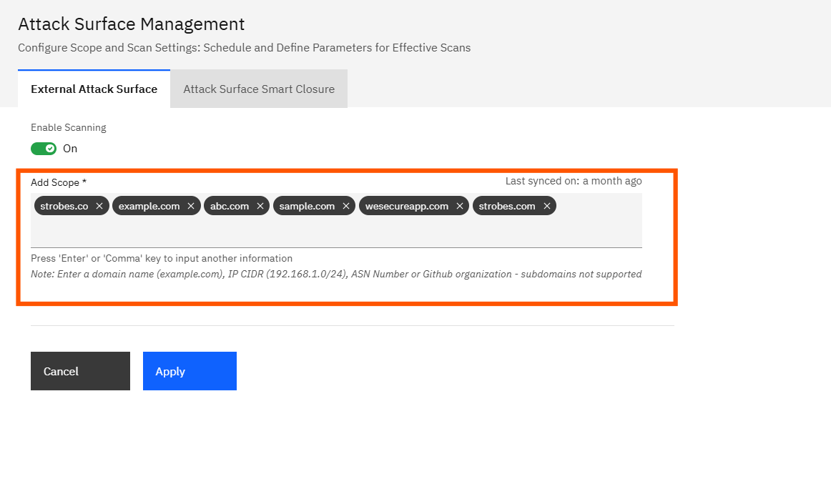Select the External Attack Surface tab
This screenshot has height=504, width=831.
tap(94, 89)
